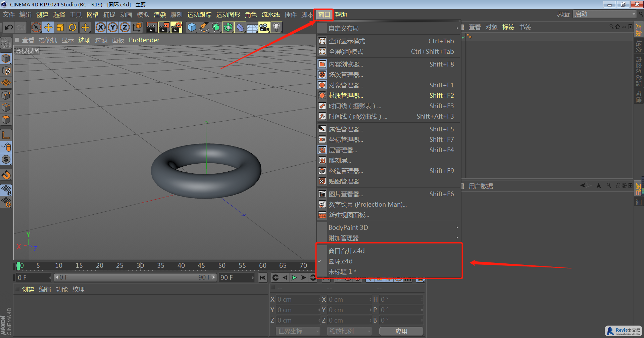Screen dimensions: 644x338
Task: Switch to Edges mode
Action: (x=6, y=108)
